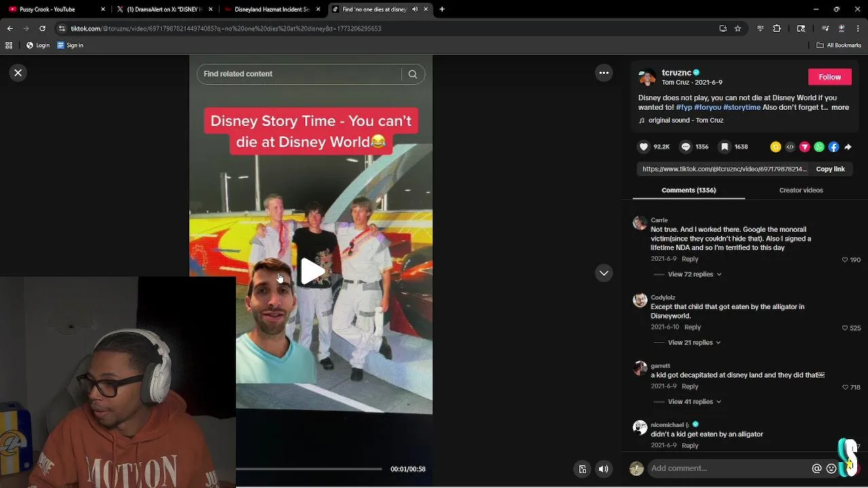
Task: Open a new browser tab with plus
Action: pyautogui.click(x=441, y=9)
